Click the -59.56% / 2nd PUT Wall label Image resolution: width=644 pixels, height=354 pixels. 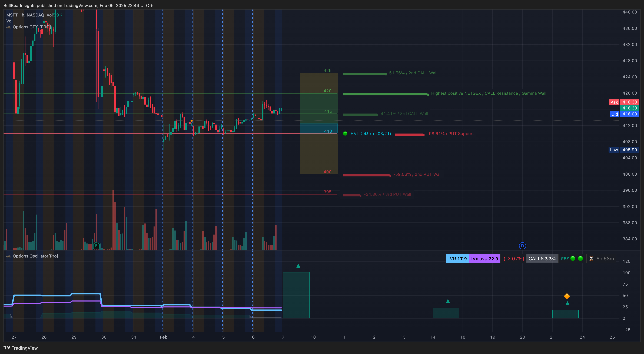pyautogui.click(x=417, y=174)
